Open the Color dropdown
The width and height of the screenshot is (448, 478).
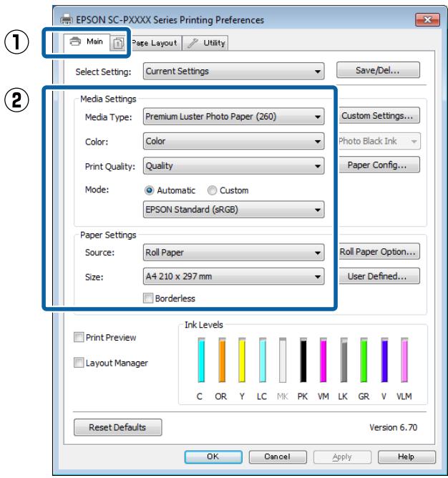click(x=233, y=141)
